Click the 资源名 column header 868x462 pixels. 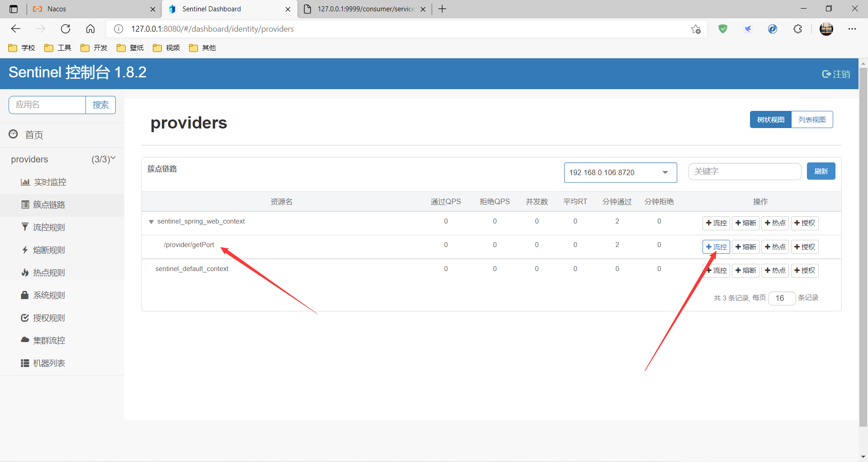click(281, 201)
